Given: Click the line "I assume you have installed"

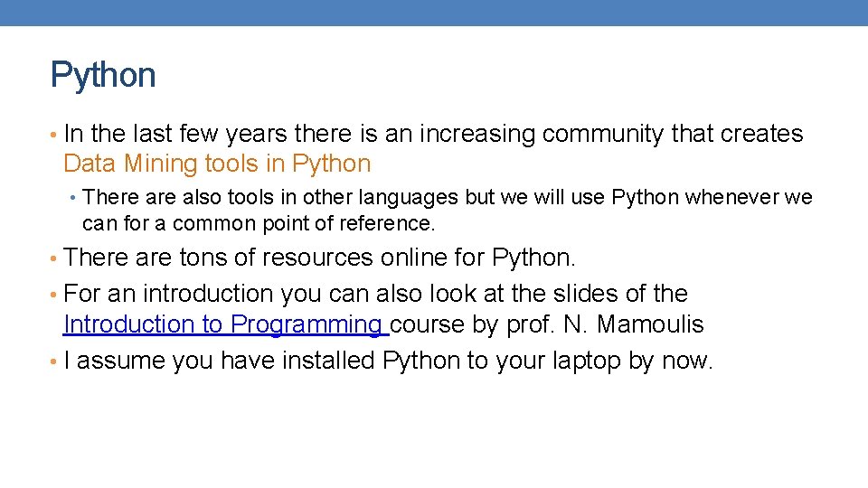Looking at the screenshot, I should click(x=389, y=361).
